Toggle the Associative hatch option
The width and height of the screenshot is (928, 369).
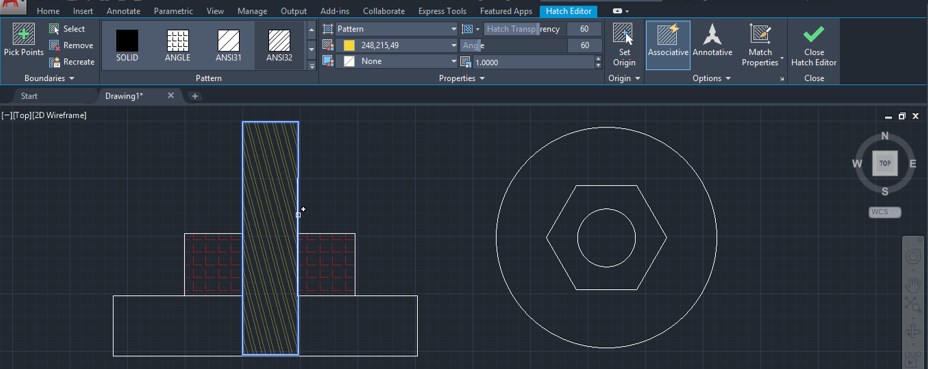[668, 46]
